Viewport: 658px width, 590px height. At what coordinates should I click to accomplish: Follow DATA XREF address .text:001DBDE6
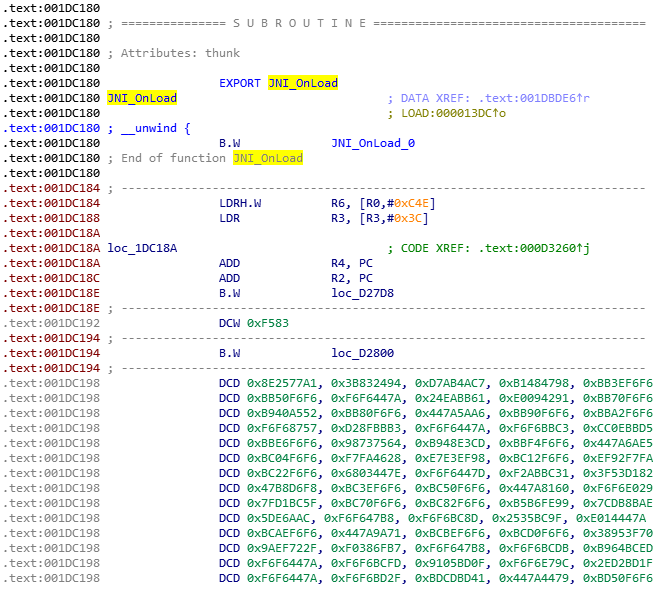pos(534,98)
